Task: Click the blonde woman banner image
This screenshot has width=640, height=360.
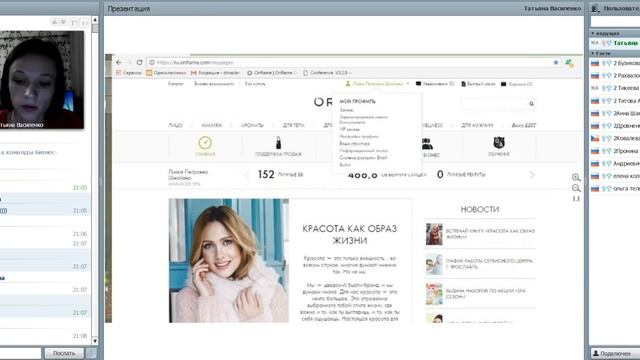Action: click(x=229, y=260)
